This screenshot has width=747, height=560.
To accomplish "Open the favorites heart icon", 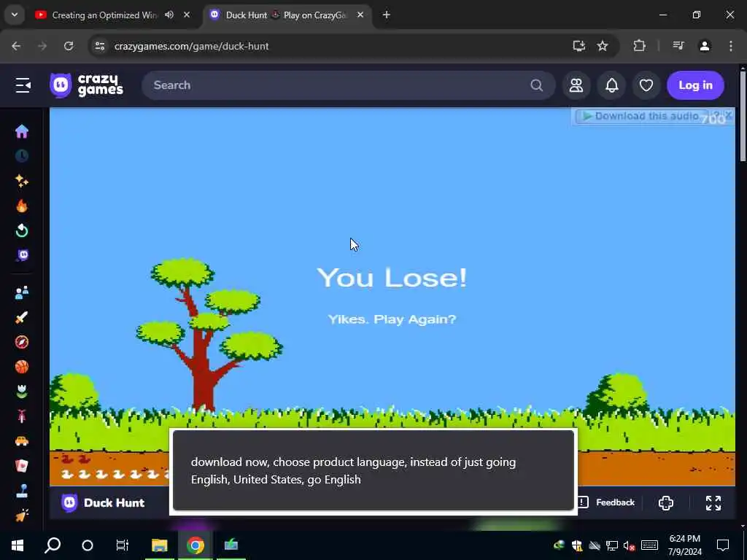I will pos(646,85).
